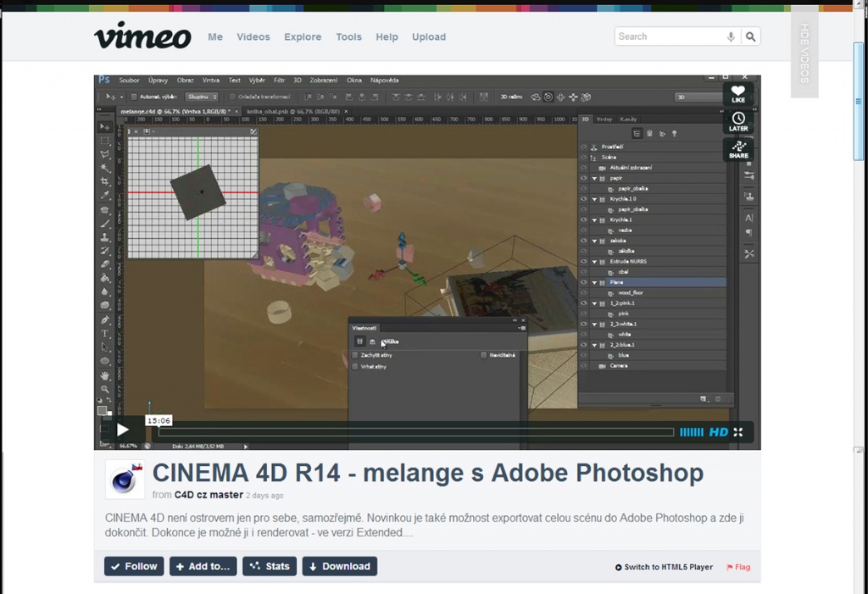Viewport: 868px width, 594px height.
Task: Open the Filtr menu
Action: pos(280,80)
